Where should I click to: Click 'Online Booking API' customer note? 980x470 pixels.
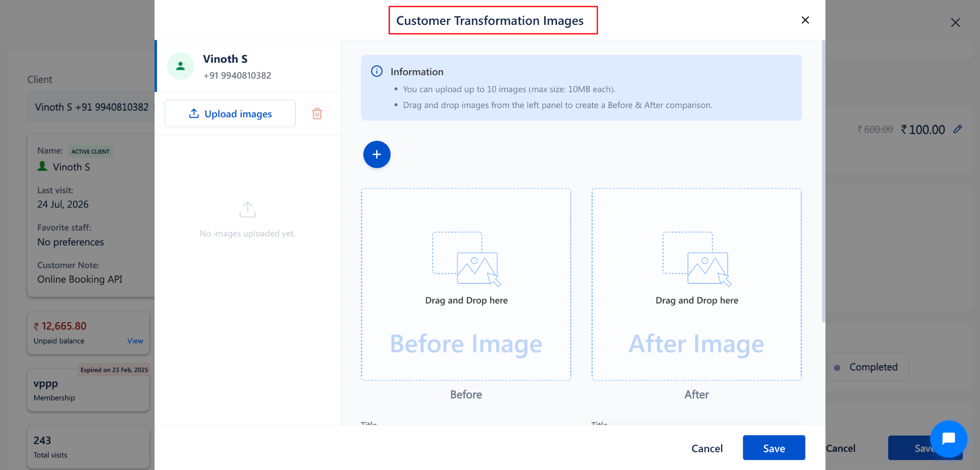click(80, 280)
